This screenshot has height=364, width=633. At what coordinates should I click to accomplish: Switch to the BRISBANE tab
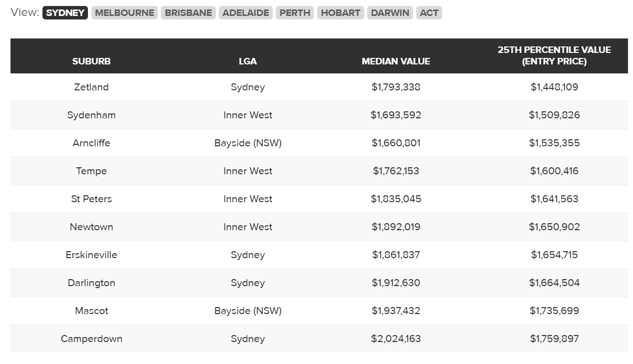tap(188, 13)
